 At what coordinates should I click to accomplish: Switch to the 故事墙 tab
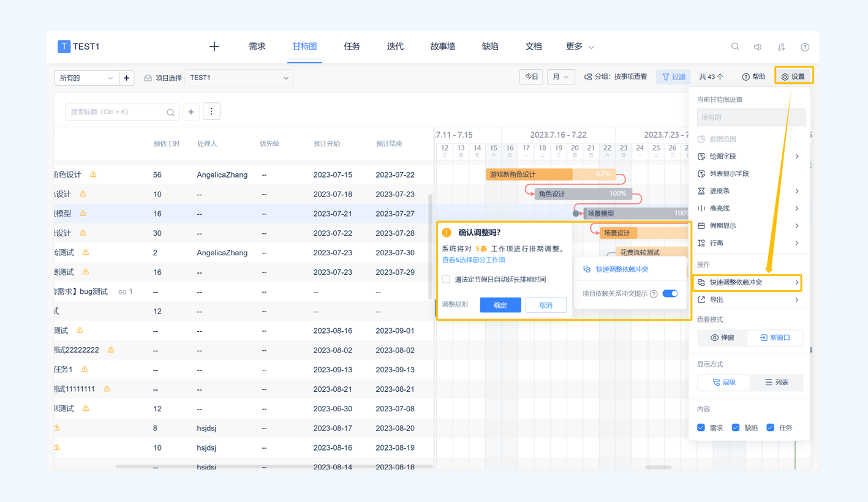(443, 47)
